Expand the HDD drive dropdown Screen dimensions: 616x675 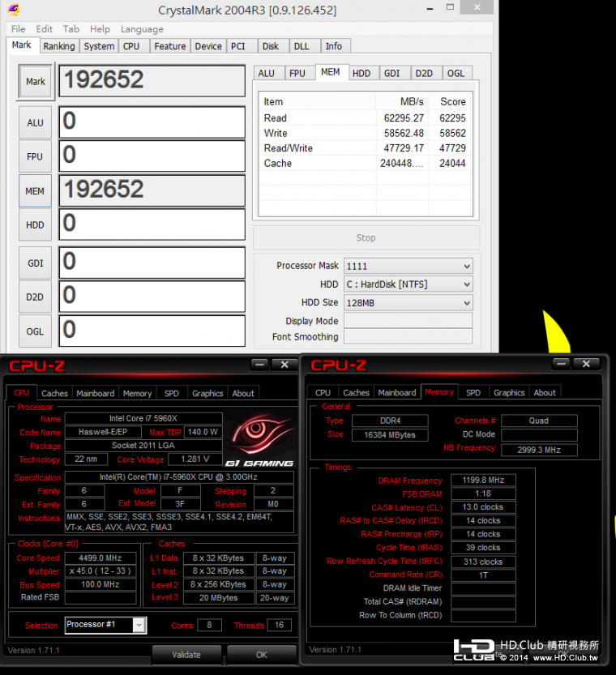pos(467,284)
